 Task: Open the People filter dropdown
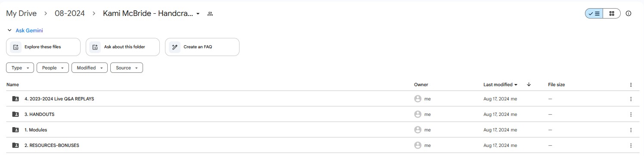[53, 68]
